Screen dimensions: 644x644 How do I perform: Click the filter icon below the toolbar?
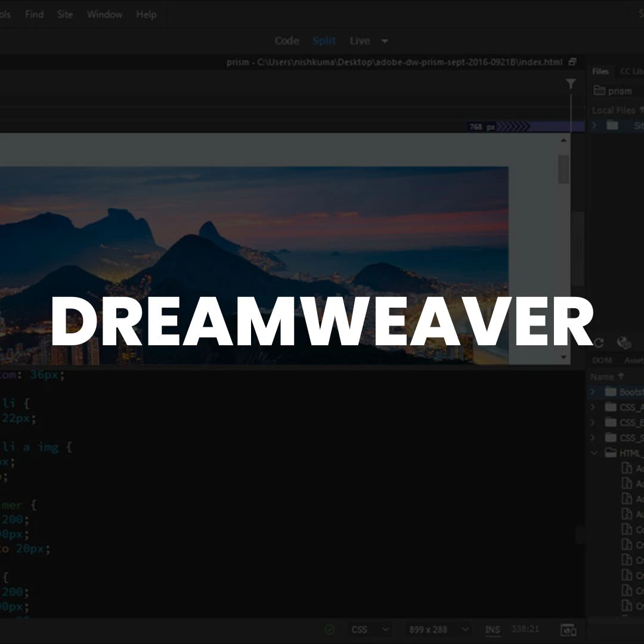click(x=571, y=84)
